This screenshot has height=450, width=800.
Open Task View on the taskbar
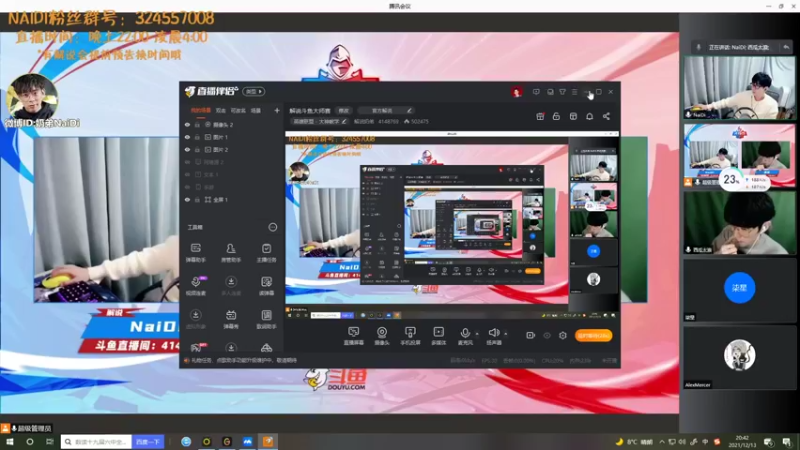[x=49, y=442]
